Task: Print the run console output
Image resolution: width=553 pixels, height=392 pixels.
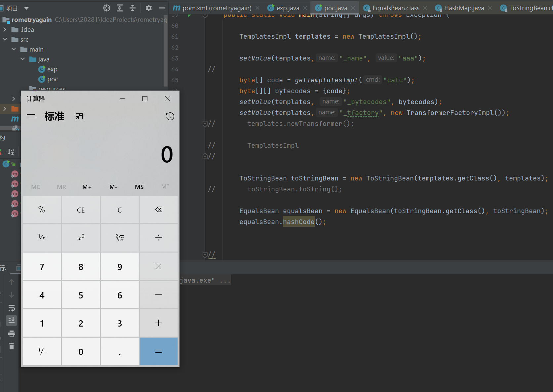Action: [12, 333]
